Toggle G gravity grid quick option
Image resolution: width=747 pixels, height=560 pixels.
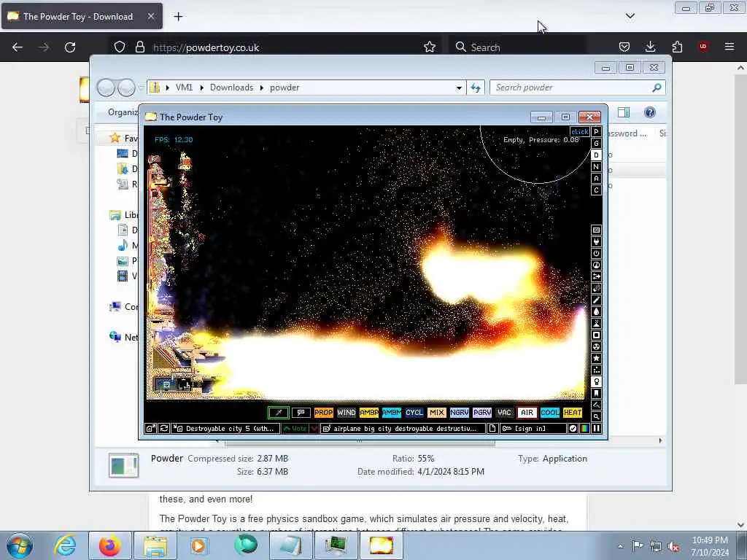coord(596,144)
